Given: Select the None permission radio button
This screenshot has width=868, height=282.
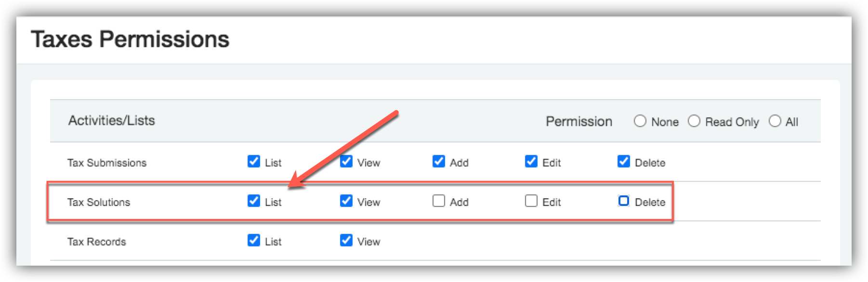Looking at the screenshot, I should (640, 121).
